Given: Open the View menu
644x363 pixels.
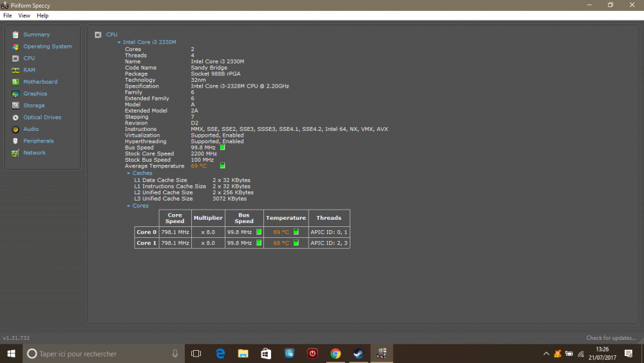Looking at the screenshot, I should point(24,15).
